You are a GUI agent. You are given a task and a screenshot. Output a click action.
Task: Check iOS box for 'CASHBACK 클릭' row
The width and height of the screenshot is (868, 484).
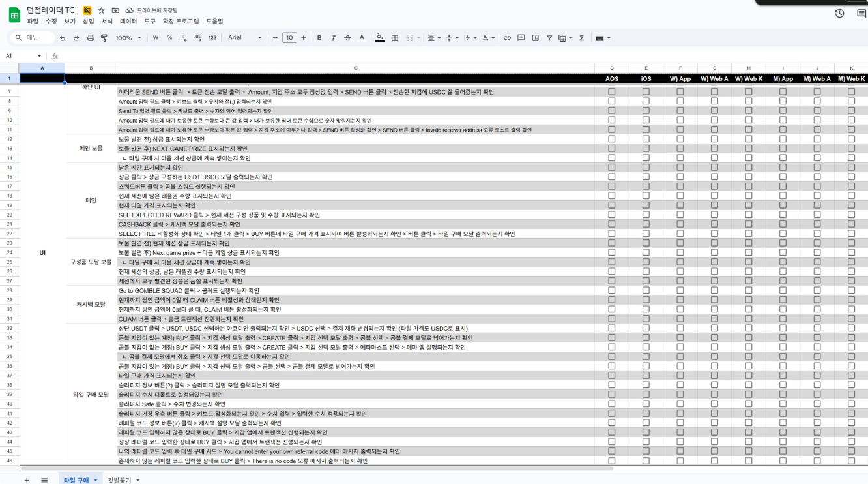coord(646,224)
